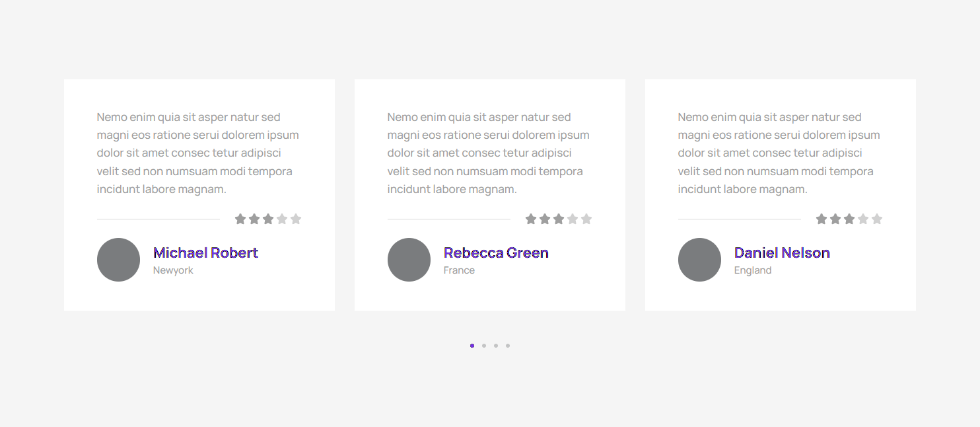The height and width of the screenshot is (427, 980).
Task: Click Daniel Nelson's profile picture
Action: coord(699,260)
